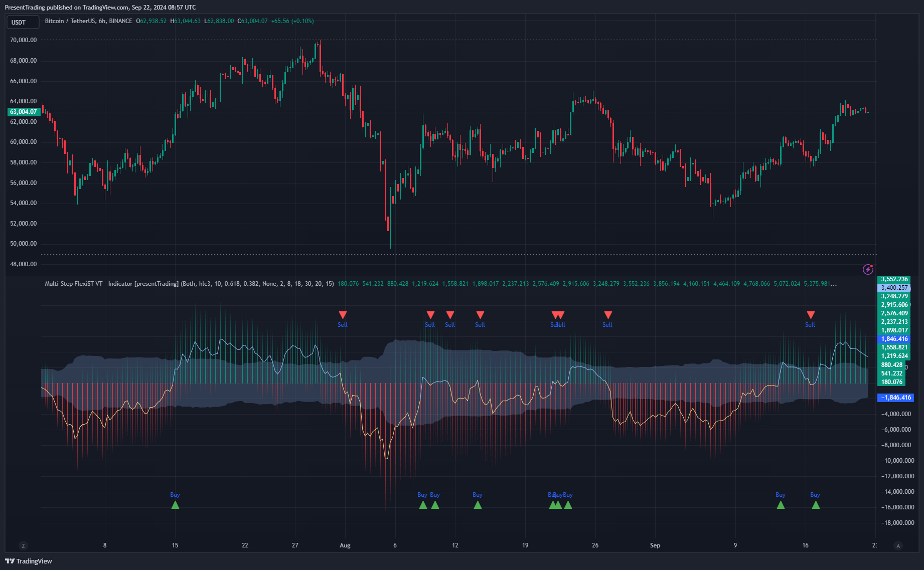
Task: Click the 70,000.00 price axis label
Action: coord(24,40)
